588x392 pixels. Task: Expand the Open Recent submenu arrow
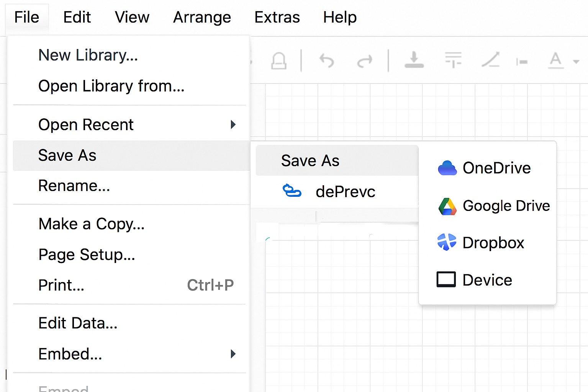(x=233, y=125)
